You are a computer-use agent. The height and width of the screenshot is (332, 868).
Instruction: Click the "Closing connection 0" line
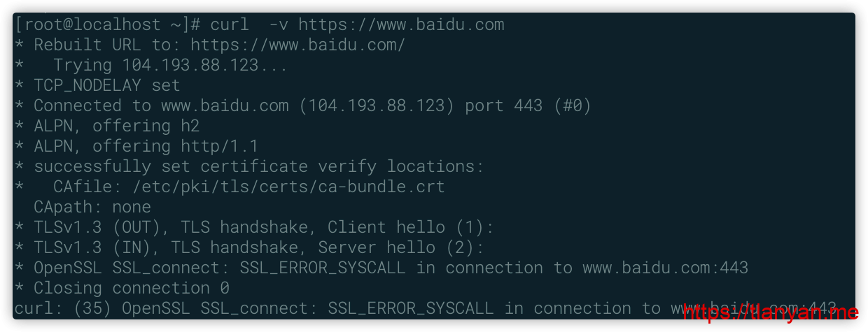pos(131,288)
